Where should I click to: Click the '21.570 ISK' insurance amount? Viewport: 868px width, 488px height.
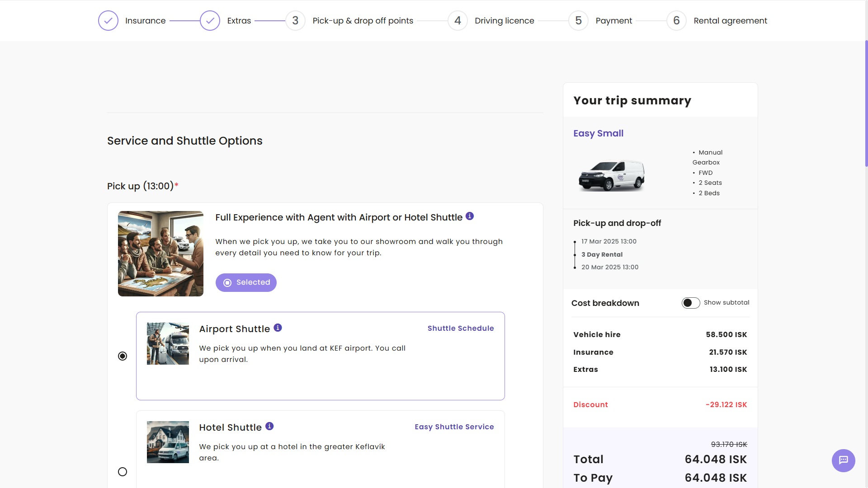pos(728,352)
